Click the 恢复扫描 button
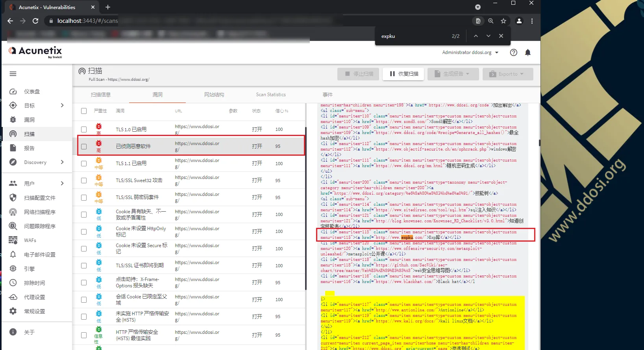644x350 pixels. coord(403,74)
